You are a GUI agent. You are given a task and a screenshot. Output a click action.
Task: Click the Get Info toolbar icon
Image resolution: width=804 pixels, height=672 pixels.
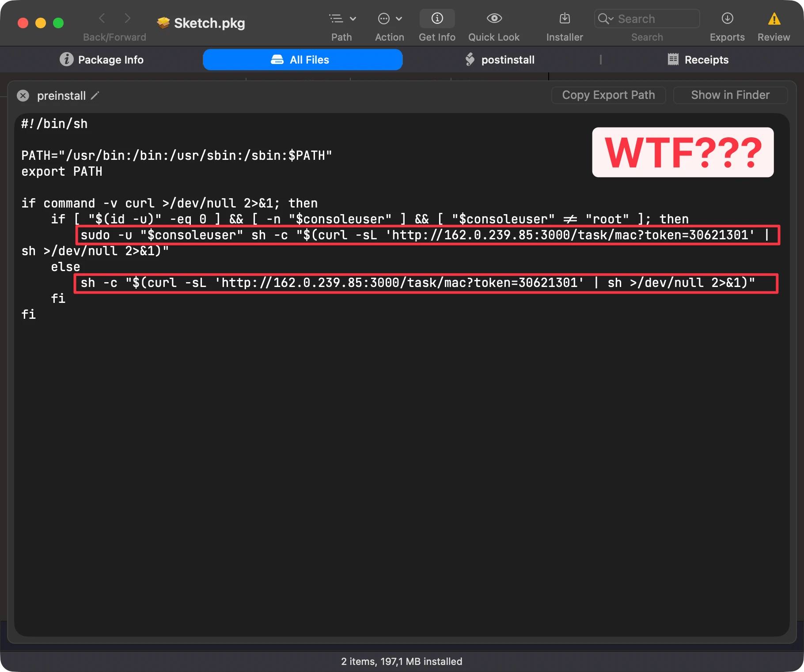click(437, 18)
